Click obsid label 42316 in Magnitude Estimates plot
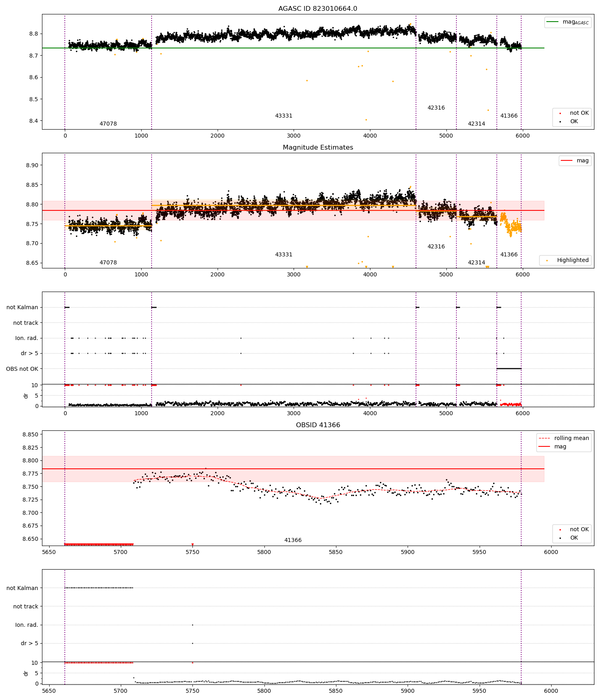600x700 pixels. [436, 246]
